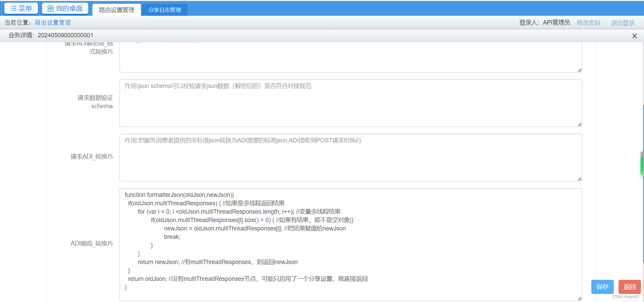Switch to 分享日志管理 tab
The width and height of the screenshot is (644, 302).
pyautogui.click(x=165, y=10)
